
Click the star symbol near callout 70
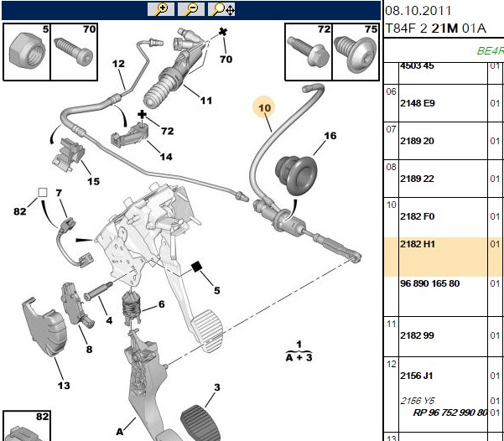pyautogui.click(x=223, y=32)
